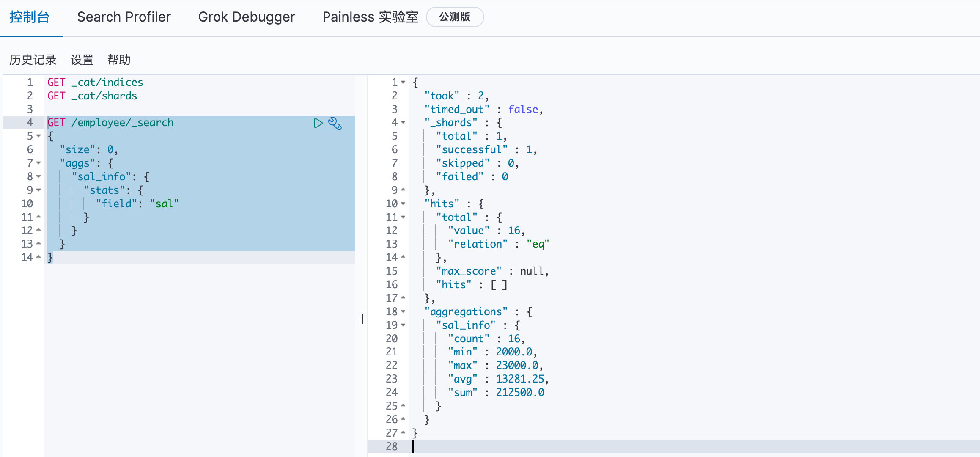980x457 pixels.
Task: Click the "timed_out" : false line
Action: pyautogui.click(x=484, y=109)
